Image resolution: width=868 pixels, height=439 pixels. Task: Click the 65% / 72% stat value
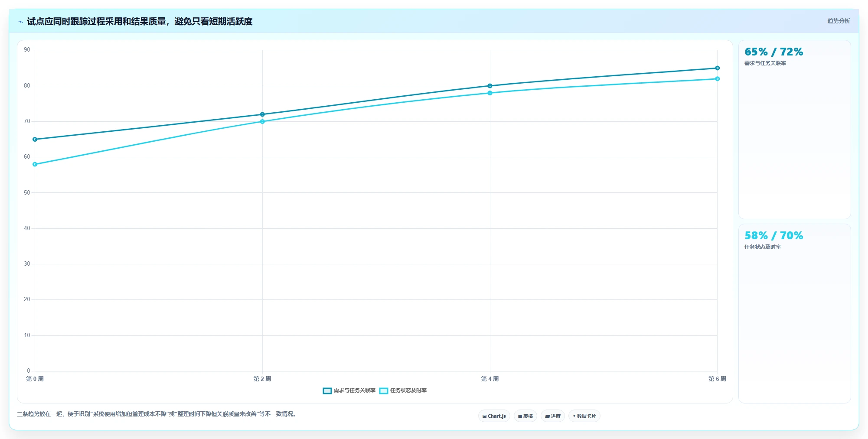774,52
